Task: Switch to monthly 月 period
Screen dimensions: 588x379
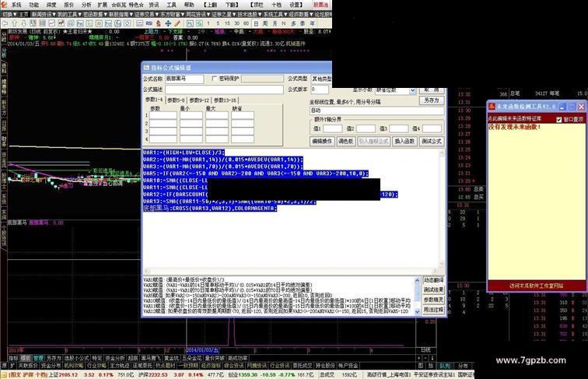Action: pyautogui.click(x=275, y=23)
